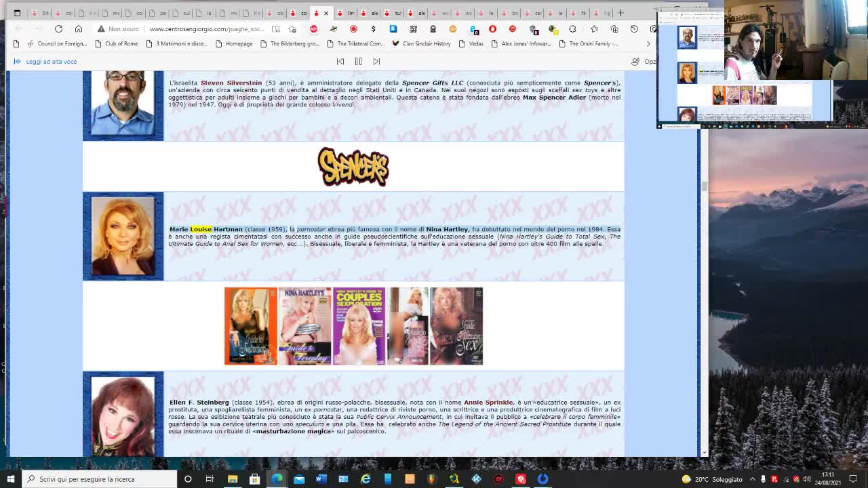Image resolution: width=868 pixels, height=488 pixels.
Task: Open the red ABP adblock extension
Action: (313, 29)
